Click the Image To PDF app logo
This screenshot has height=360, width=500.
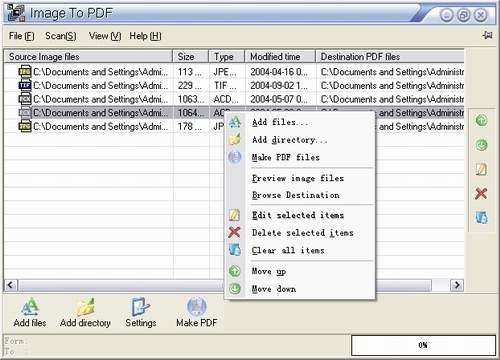pyautogui.click(x=16, y=13)
